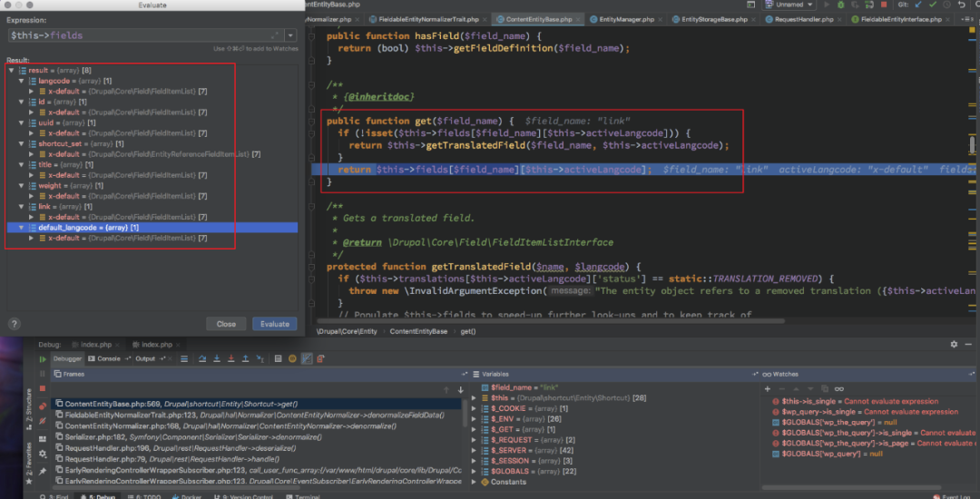Add a new watch with plus icon
980x499 pixels.
(x=768, y=388)
